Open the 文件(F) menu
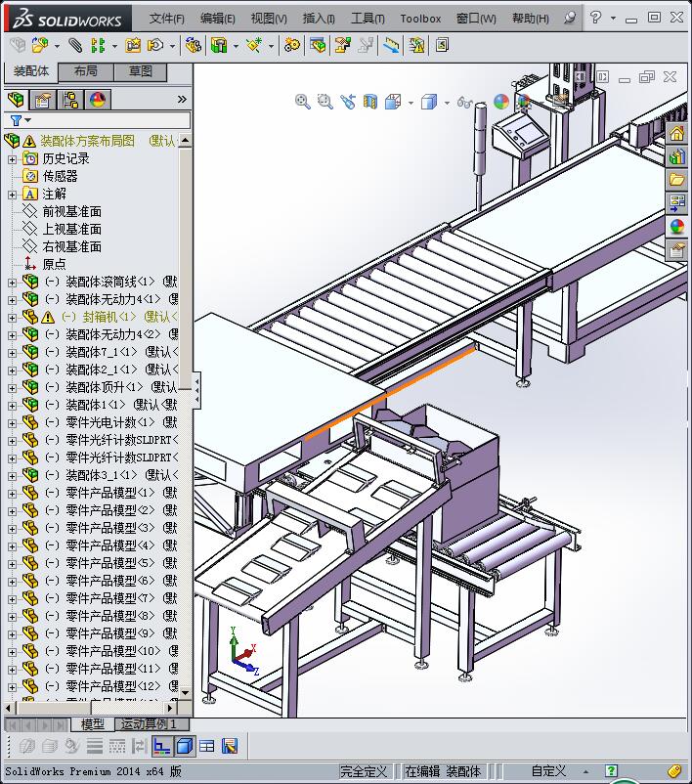The width and height of the screenshot is (692, 784). point(166,19)
